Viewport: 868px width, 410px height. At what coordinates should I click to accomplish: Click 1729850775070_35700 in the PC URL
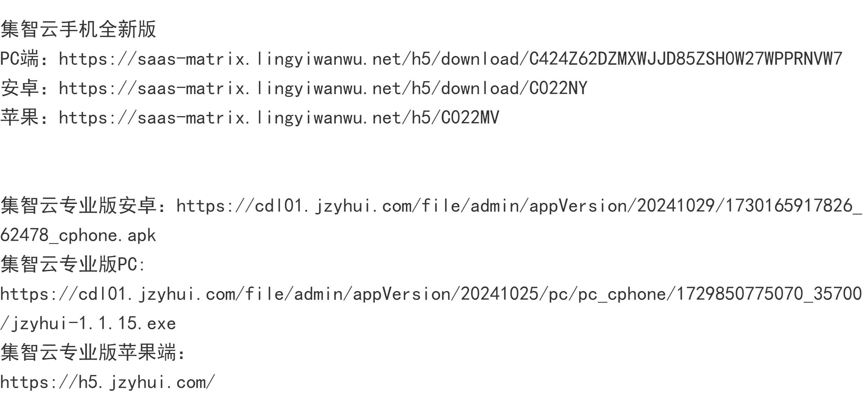pyautogui.click(x=769, y=294)
